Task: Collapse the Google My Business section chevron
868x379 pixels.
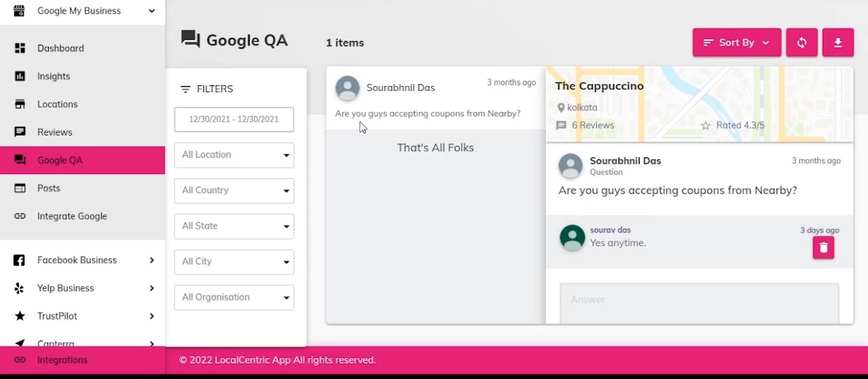Action: [152, 10]
